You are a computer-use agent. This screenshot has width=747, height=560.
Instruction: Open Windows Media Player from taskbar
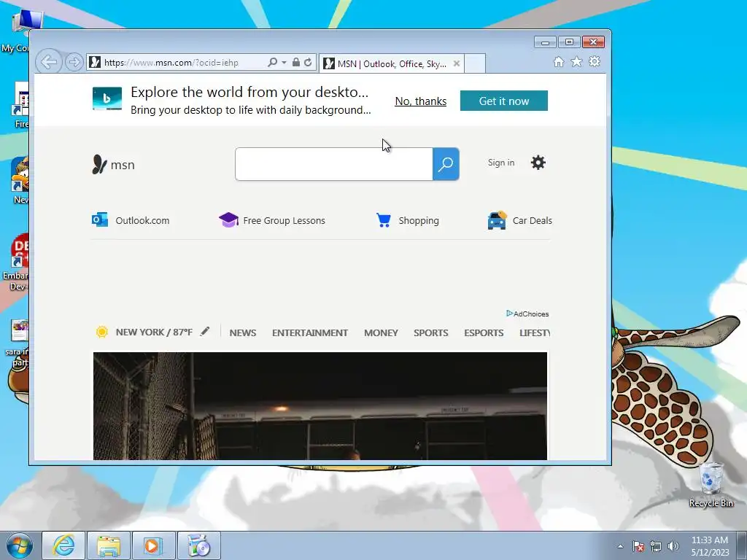153,545
